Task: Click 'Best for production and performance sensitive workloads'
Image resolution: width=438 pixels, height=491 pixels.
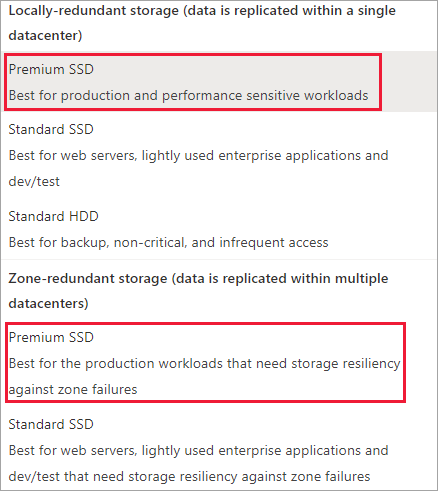Action: 188,96
